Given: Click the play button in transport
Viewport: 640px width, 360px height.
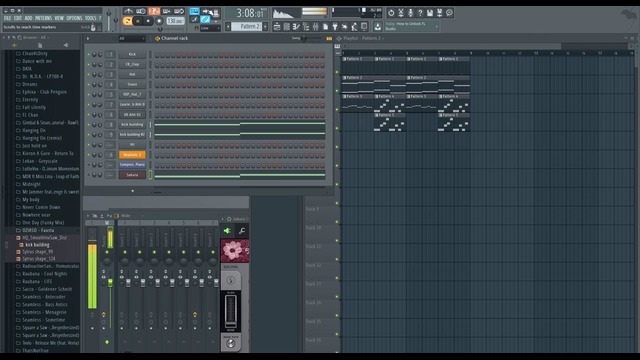Looking at the screenshot, I should coord(138,21).
